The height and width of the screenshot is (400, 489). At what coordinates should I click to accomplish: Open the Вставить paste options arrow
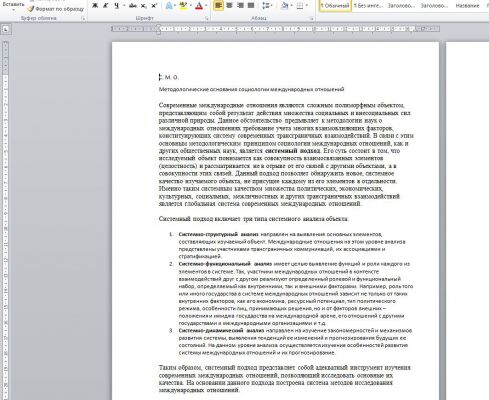[x=13, y=10]
